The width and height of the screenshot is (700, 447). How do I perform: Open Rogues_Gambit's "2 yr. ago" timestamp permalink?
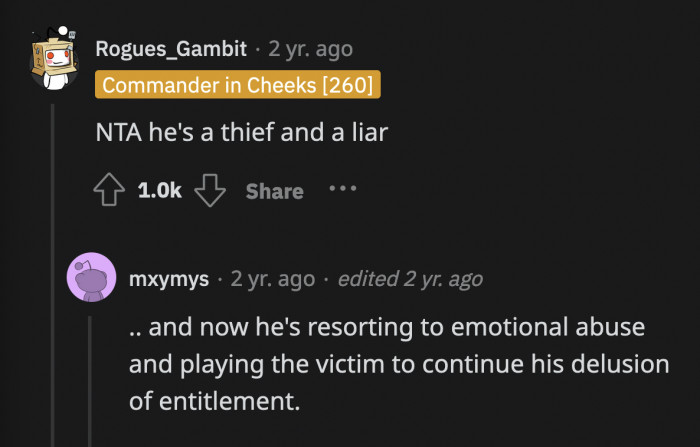point(310,48)
